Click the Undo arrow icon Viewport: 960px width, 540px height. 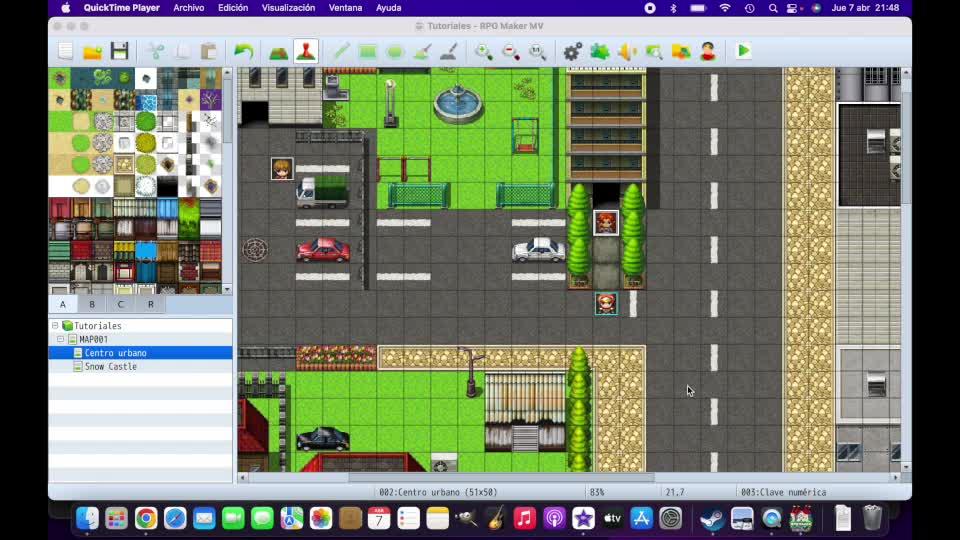(x=243, y=51)
